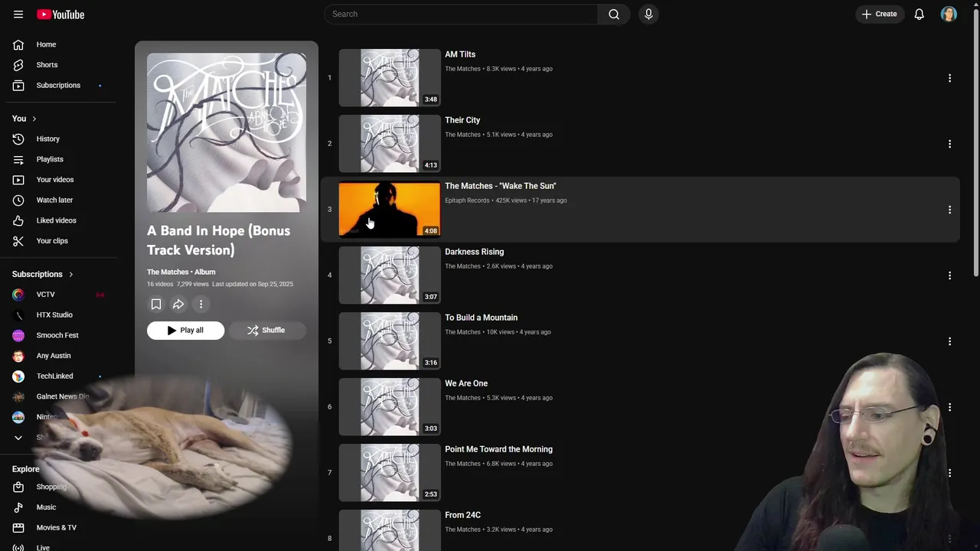Open options menu for Their City

pos(949,144)
